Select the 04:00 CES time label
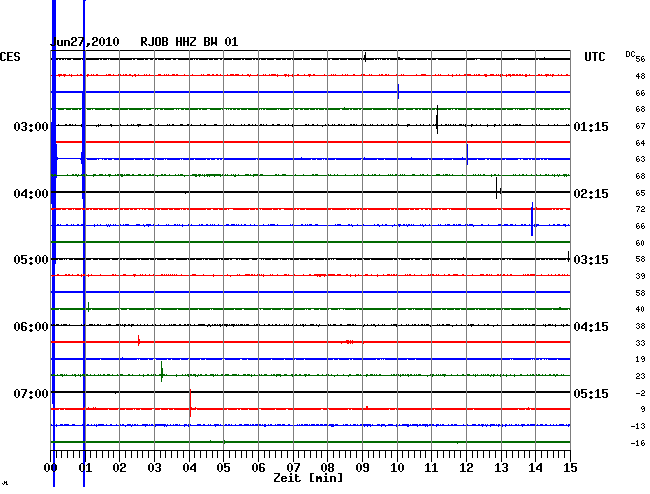Screen dimensions: 650x494 coord(31,194)
